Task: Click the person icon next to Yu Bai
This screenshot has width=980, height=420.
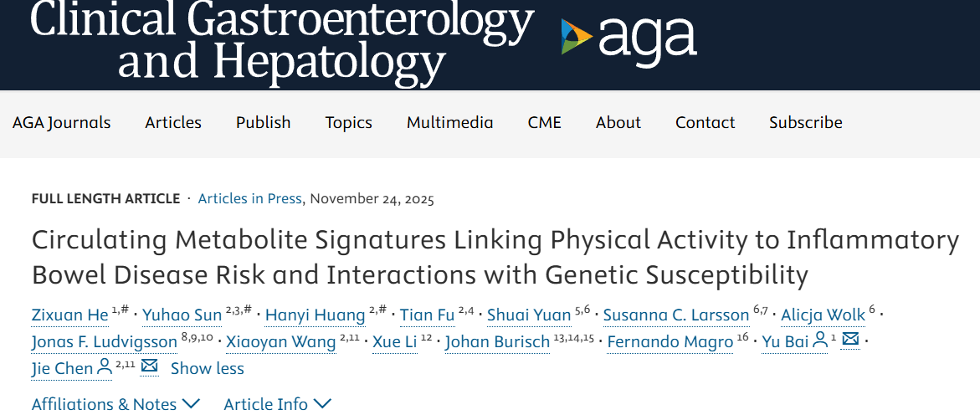Action: pyautogui.click(x=820, y=341)
